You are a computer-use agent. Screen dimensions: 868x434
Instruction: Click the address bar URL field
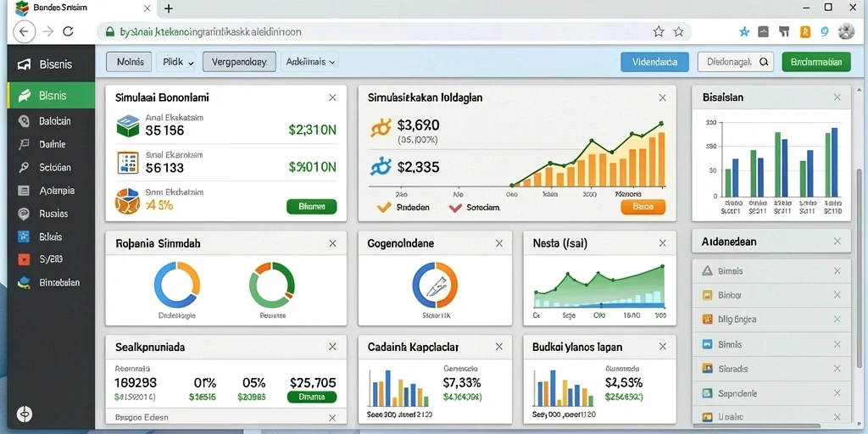point(376,31)
